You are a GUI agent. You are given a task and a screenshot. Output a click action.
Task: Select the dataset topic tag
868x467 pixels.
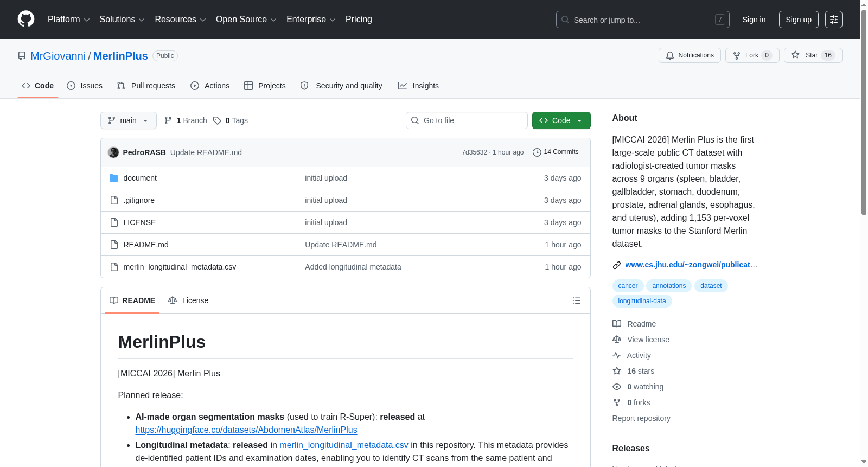pyautogui.click(x=711, y=286)
